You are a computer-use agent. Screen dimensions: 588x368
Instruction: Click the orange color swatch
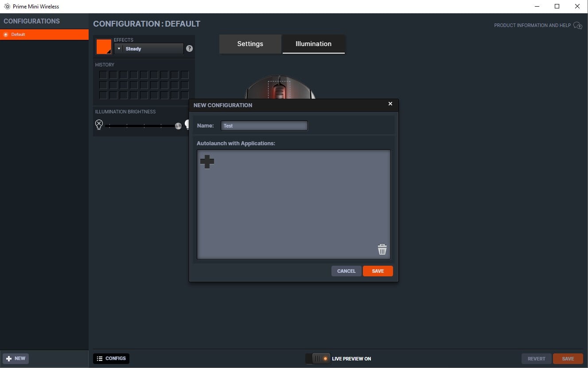tap(104, 46)
